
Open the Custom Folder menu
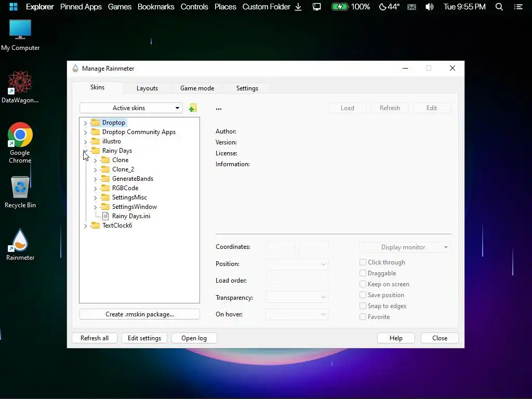click(x=267, y=7)
